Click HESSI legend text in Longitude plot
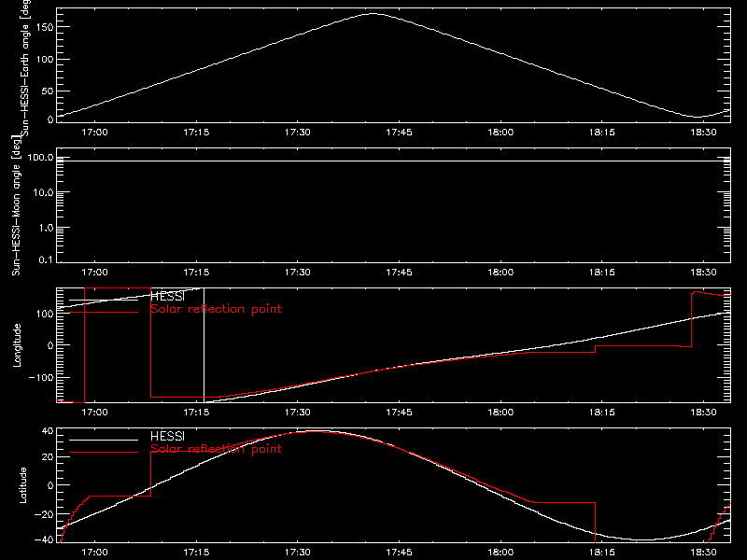The height and width of the screenshot is (560, 747). 167,297
